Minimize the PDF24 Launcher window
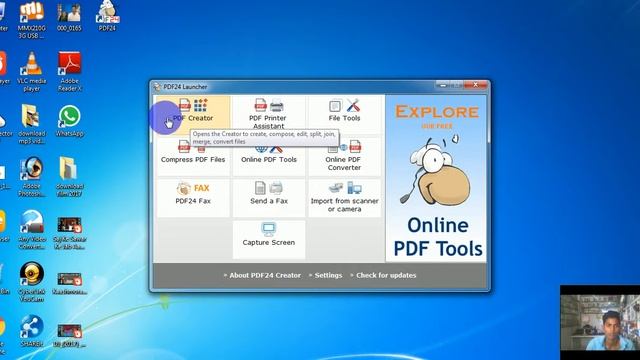This screenshot has width=640, height=360. (442, 85)
